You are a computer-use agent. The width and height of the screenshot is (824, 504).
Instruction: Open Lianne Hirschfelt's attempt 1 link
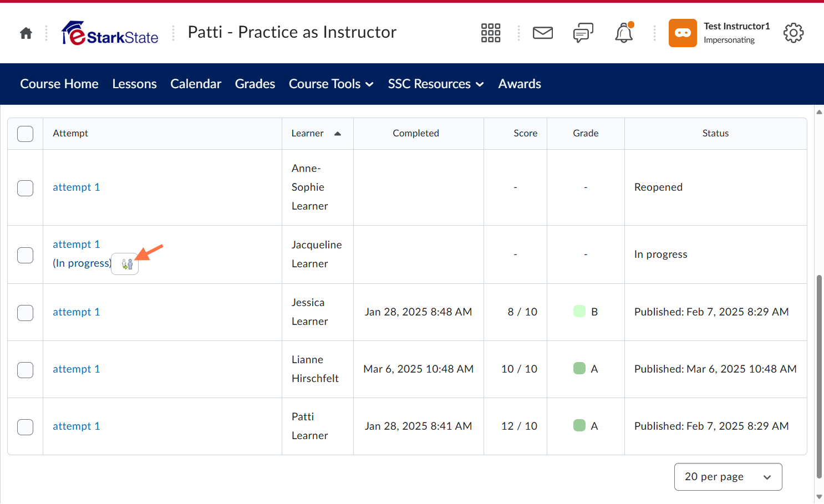(x=77, y=369)
